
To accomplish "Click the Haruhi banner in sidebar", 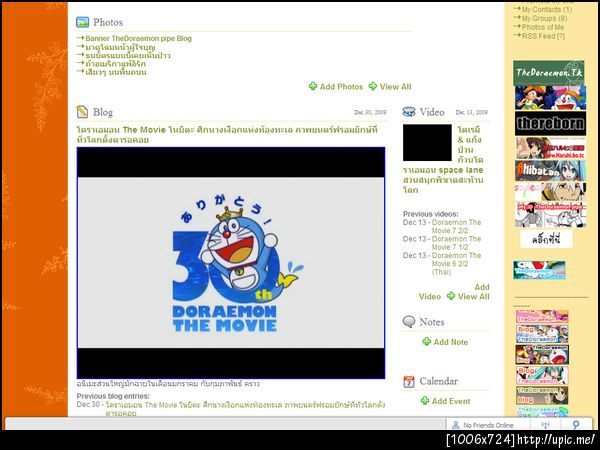I will point(550,148).
